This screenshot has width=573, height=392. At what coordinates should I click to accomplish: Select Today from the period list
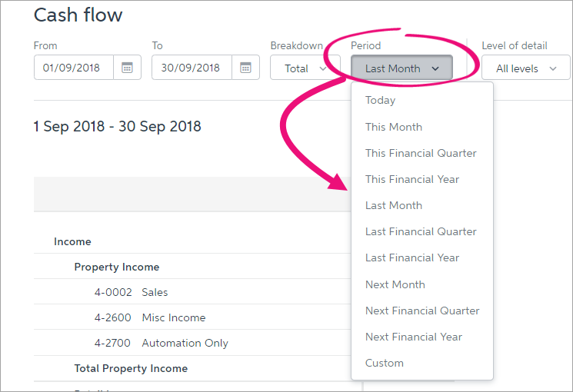coord(381,101)
